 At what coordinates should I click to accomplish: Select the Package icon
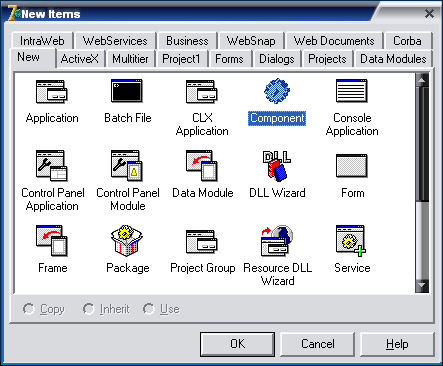pyautogui.click(x=127, y=241)
